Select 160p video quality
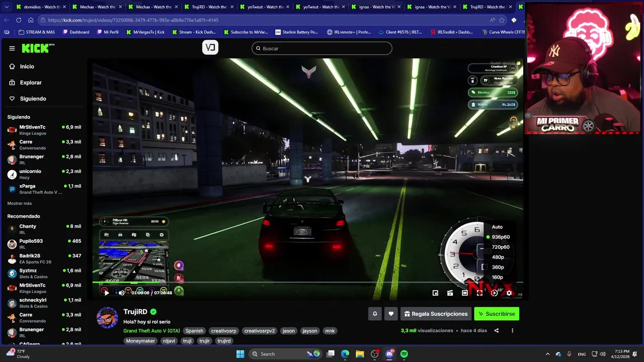 click(497, 277)
